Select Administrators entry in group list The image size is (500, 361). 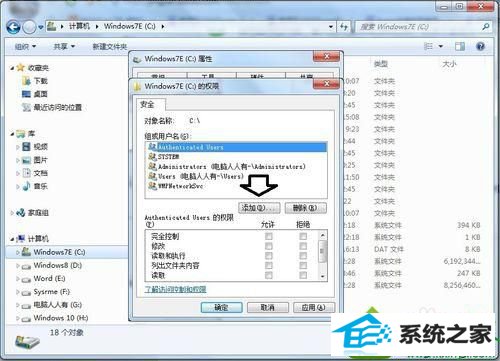click(x=237, y=166)
